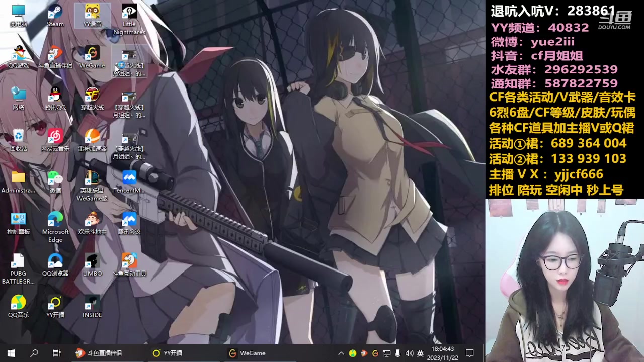The width and height of the screenshot is (644, 362).
Task: Open the Administrator folder icon
Action: pos(19,182)
